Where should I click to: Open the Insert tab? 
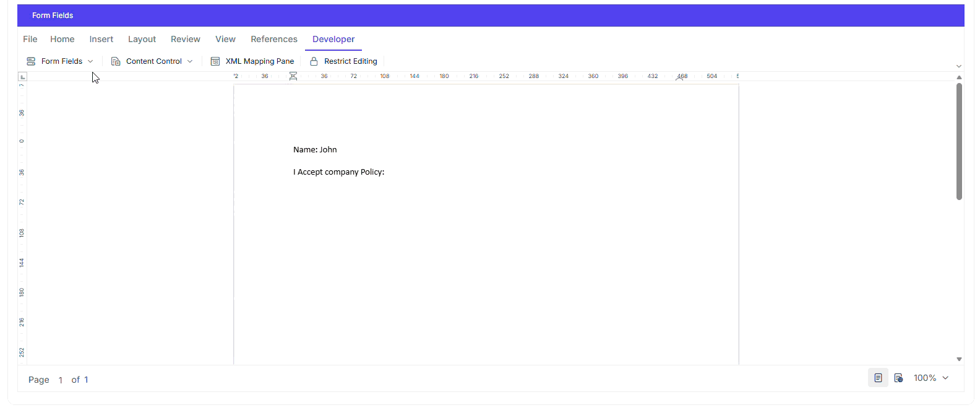(101, 39)
